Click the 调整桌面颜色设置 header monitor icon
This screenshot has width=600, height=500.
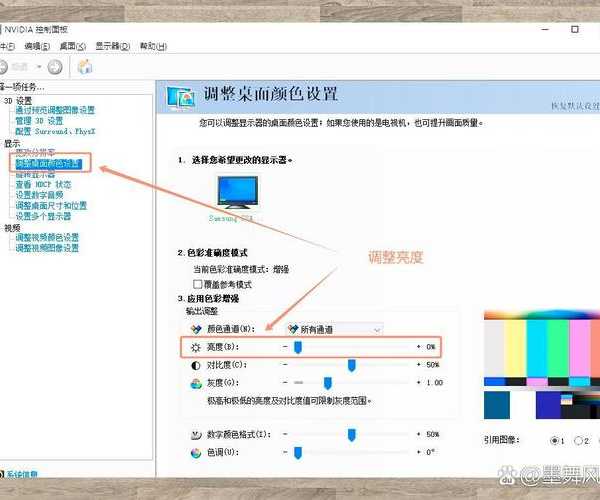(181, 98)
